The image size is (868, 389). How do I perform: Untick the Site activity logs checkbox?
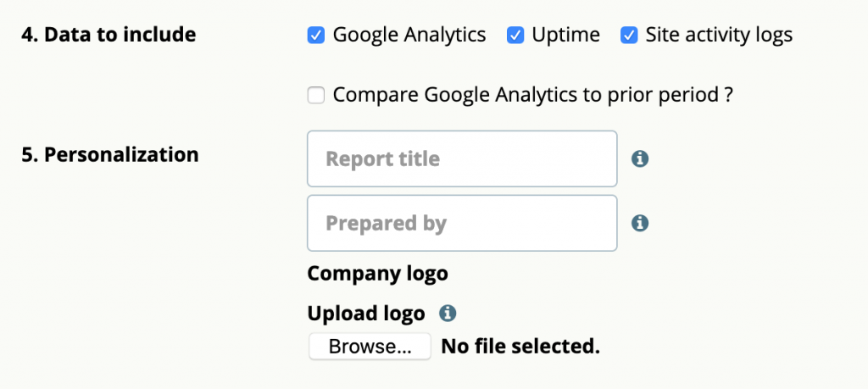click(629, 36)
